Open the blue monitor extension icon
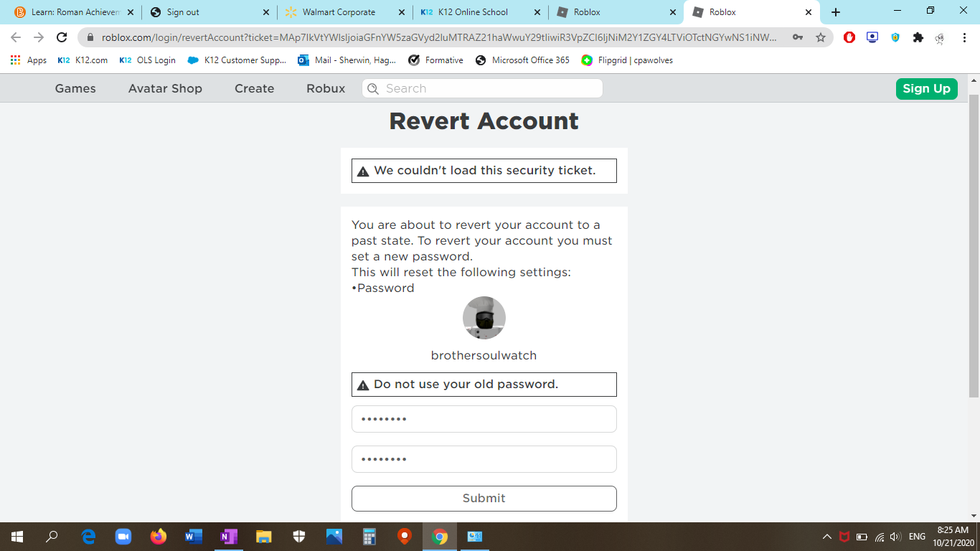The image size is (980, 551). tap(872, 37)
